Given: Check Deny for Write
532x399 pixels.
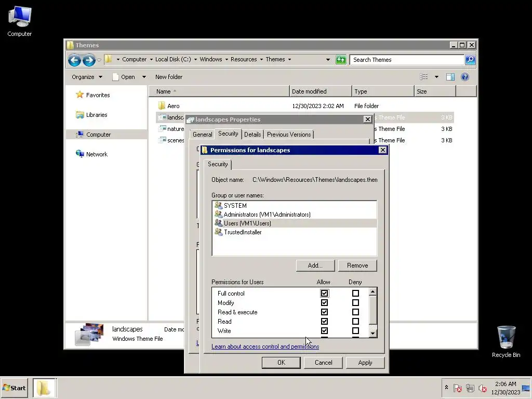Looking at the screenshot, I should [355, 330].
